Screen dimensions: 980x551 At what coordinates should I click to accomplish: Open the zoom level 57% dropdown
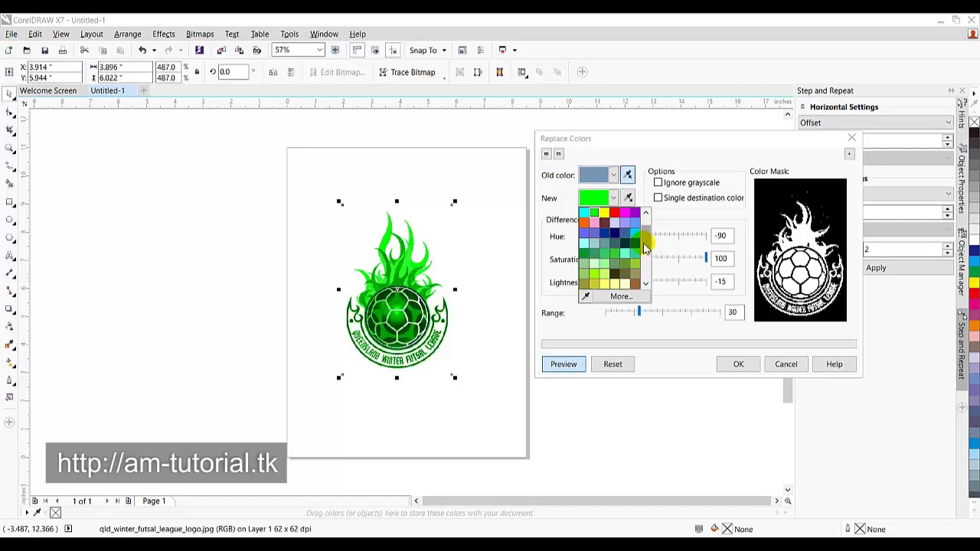tap(319, 51)
